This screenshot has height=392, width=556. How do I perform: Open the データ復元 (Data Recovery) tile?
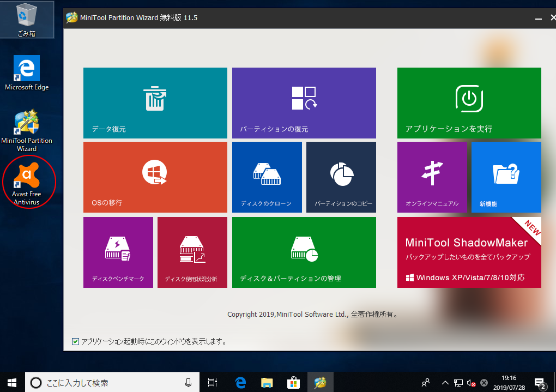155,102
